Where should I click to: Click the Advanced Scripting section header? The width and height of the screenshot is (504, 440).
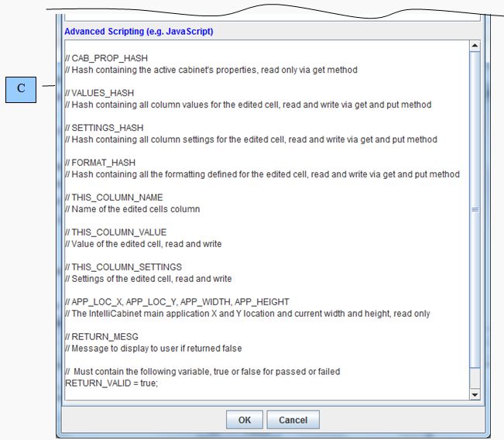139,32
